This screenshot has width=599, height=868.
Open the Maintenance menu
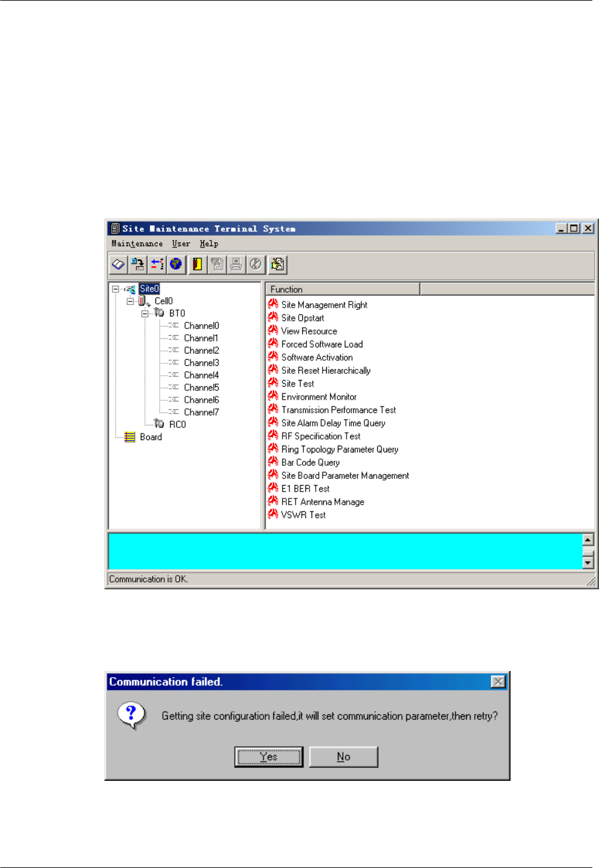137,244
